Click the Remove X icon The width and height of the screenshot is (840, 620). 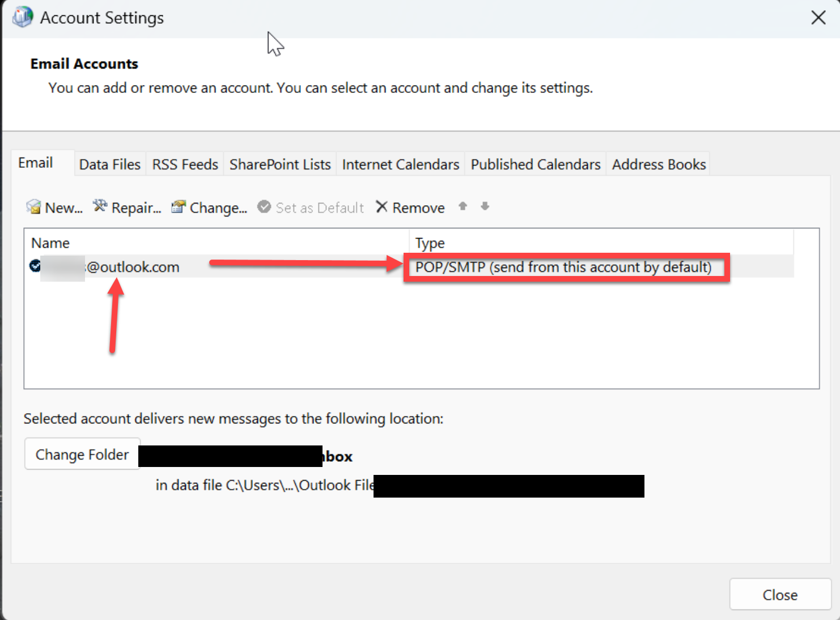[381, 207]
